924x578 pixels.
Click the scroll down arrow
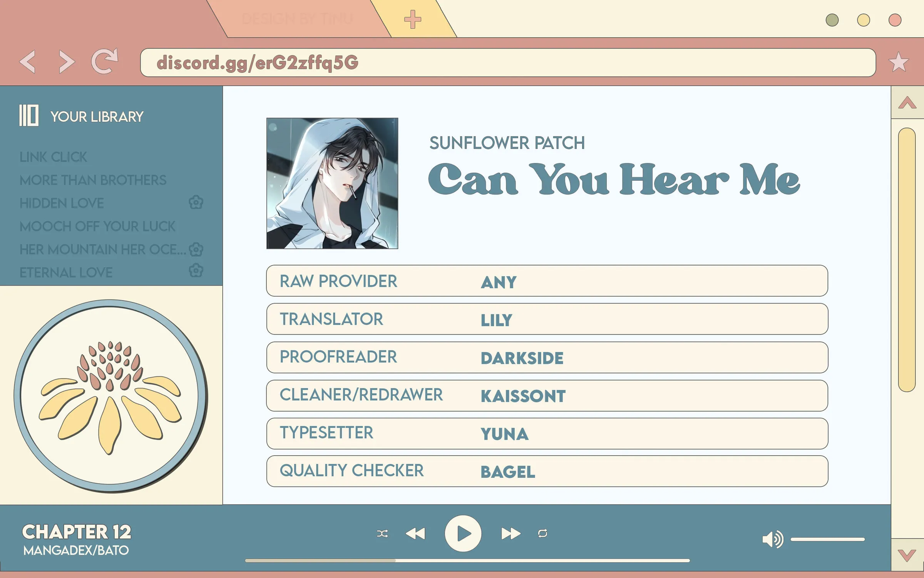907,555
